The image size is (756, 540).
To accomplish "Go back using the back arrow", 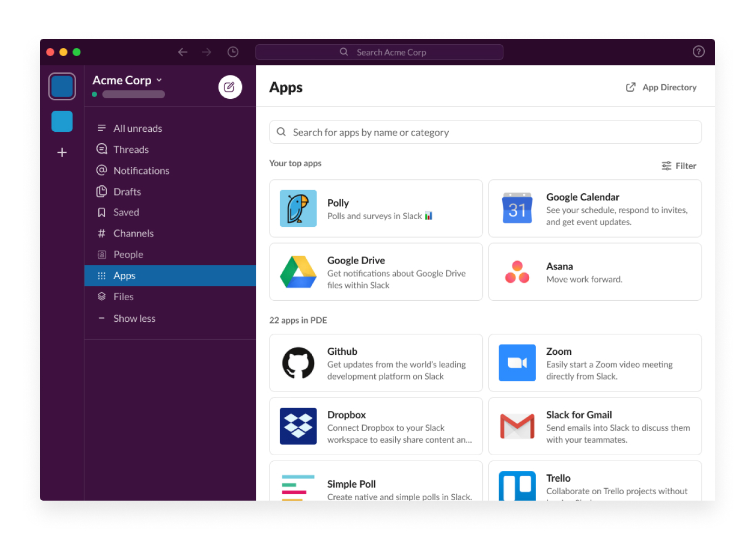I will tap(183, 52).
